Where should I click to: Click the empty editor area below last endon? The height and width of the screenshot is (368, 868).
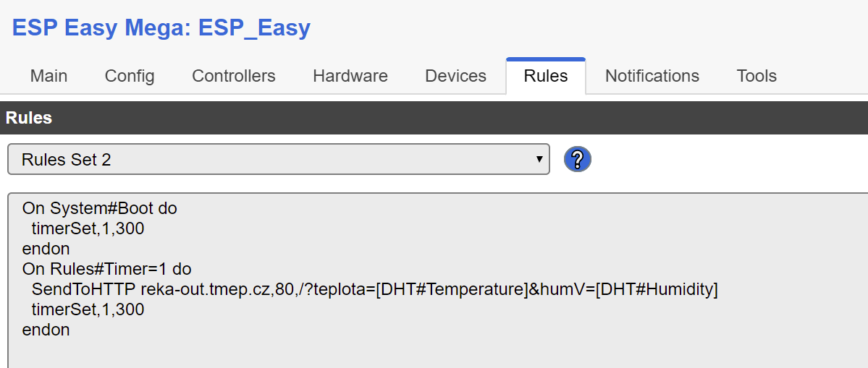pos(434,353)
